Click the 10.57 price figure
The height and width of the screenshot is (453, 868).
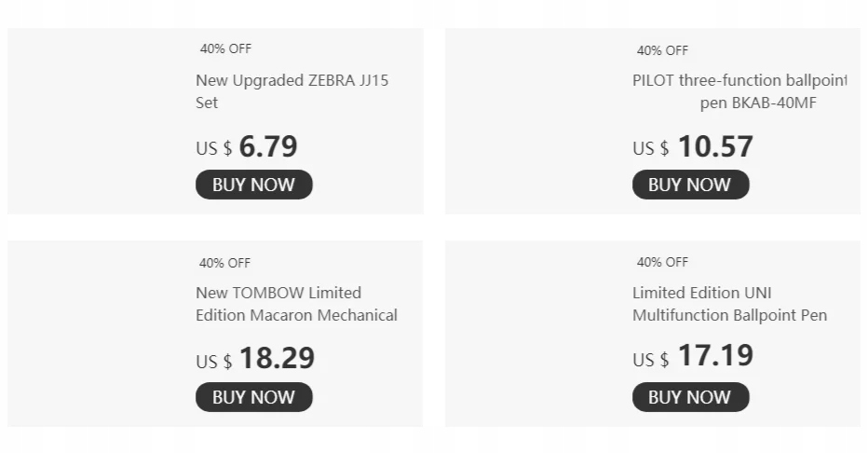pos(715,147)
